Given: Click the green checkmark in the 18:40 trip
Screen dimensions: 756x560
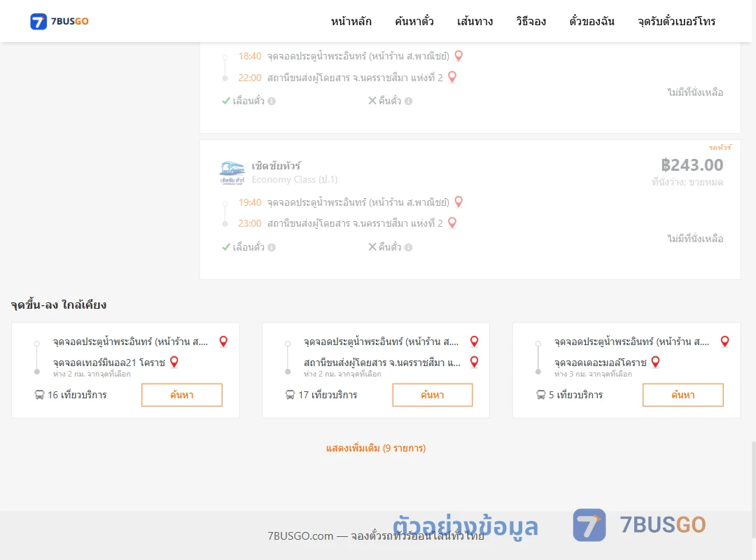Looking at the screenshot, I should (x=225, y=101).
